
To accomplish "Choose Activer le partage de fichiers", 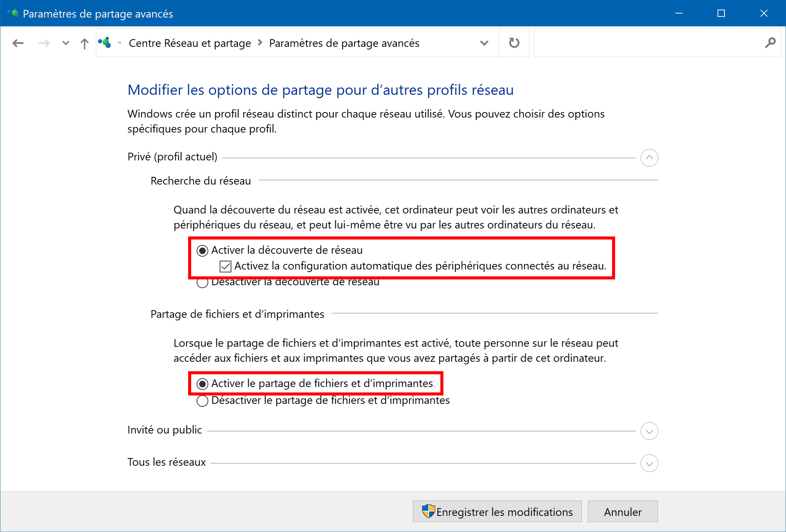I will point(202,384).
